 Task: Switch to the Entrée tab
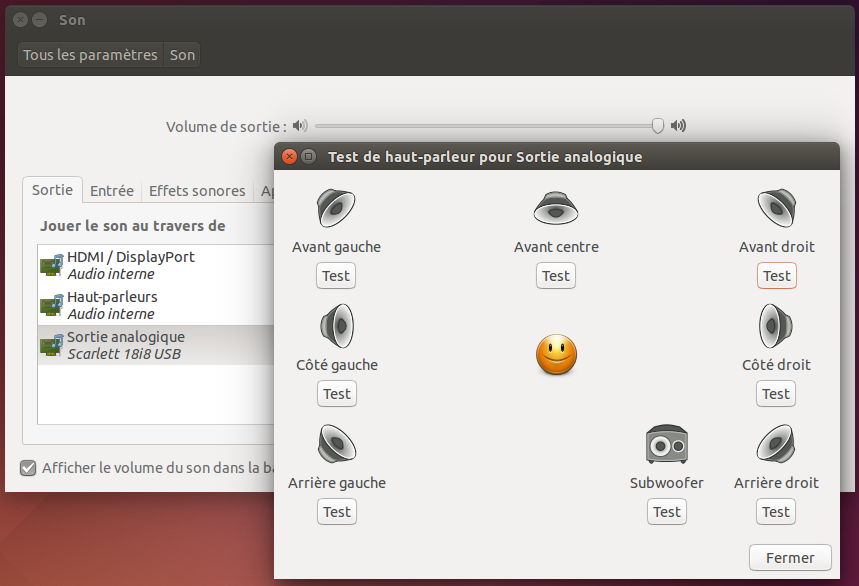[112, 191]
